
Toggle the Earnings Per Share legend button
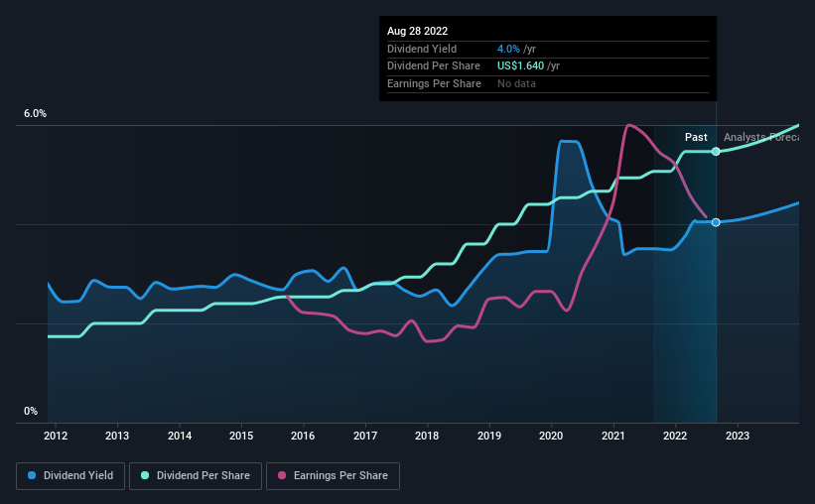coord(333,476)
